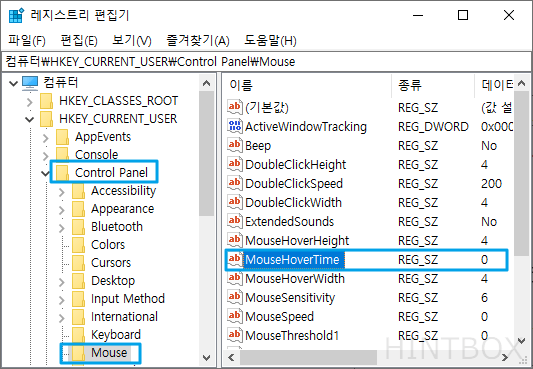
Task: Click the string icon beside DoubleClickHeight
Action: click(235, 164)
